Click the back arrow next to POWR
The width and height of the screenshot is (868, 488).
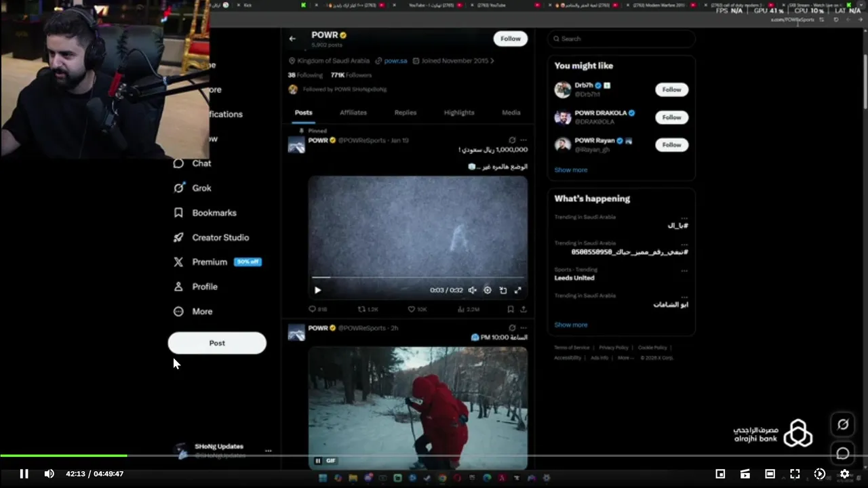(292, 39)
